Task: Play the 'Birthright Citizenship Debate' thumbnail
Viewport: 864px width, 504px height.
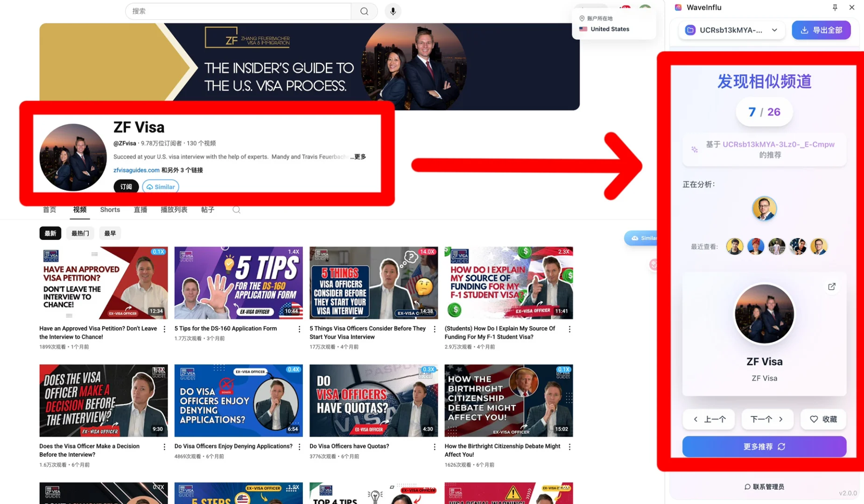Action: pyautogui.click(x=509, y=401)
